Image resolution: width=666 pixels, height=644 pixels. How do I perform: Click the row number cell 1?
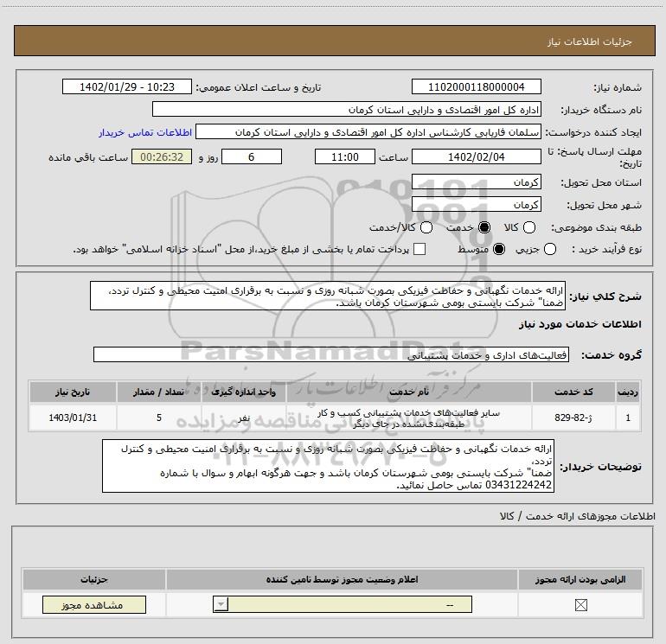click(628, 418)
